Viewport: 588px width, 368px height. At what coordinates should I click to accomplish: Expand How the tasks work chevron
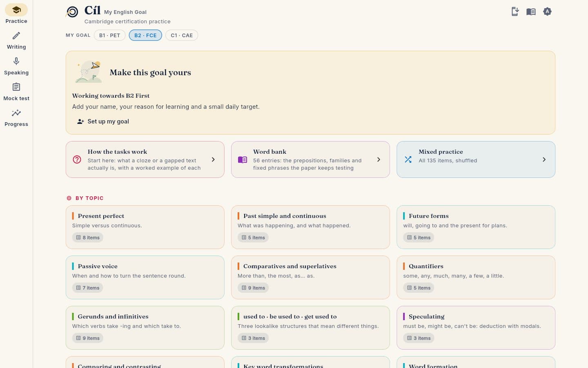coord(213,159)
